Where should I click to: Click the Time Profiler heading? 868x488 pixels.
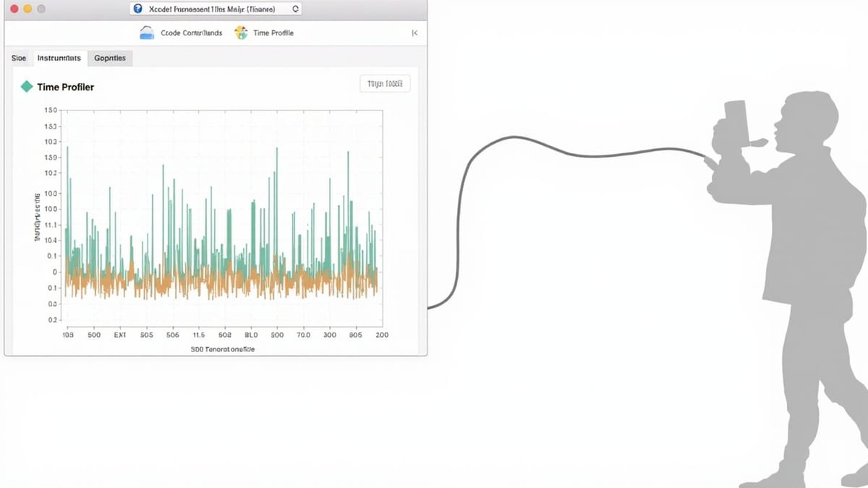pos(65,87)
